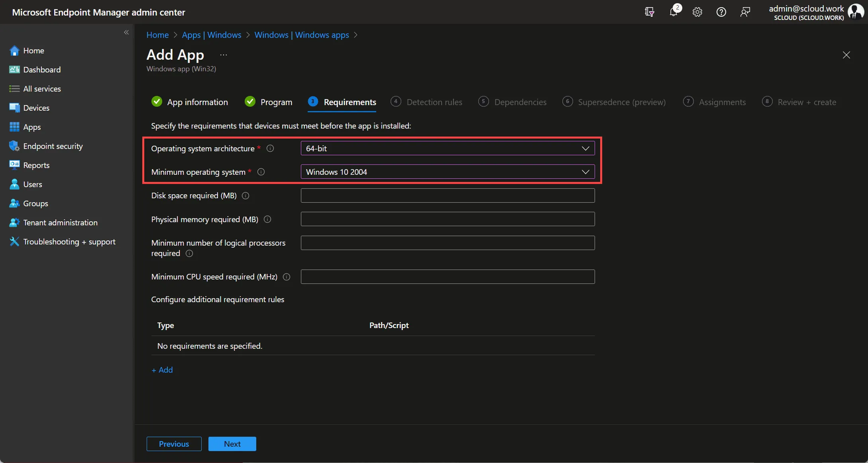Open the help question mark icon
868x463 pixels.
[x=721, y=12]
